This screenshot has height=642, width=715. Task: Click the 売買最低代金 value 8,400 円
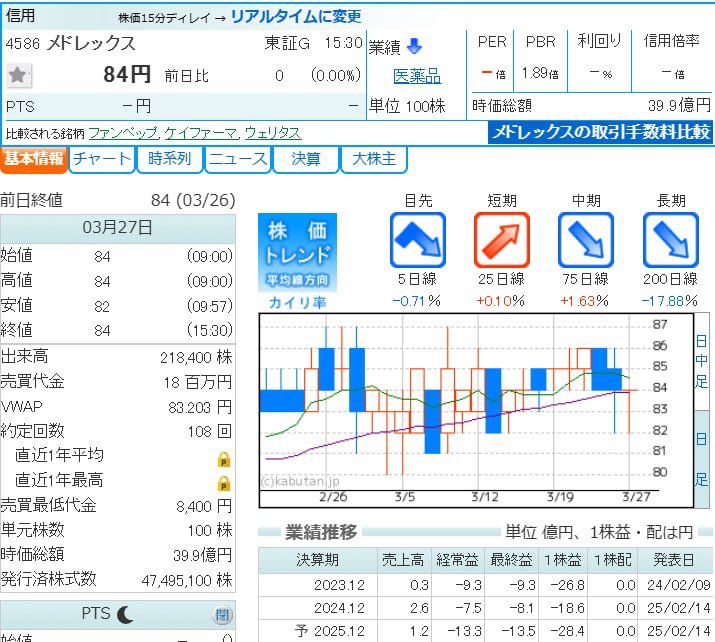pos(204,506)
